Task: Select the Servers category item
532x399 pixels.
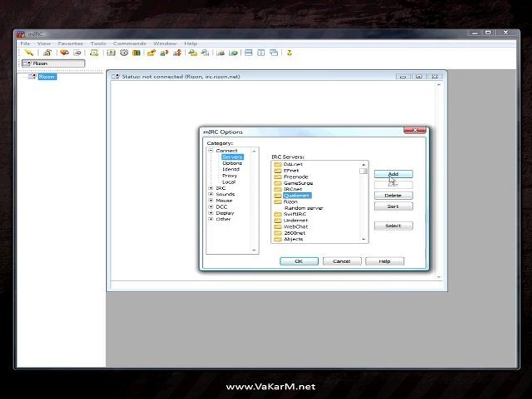Action: pyautogui.click(x=232, y=157)
